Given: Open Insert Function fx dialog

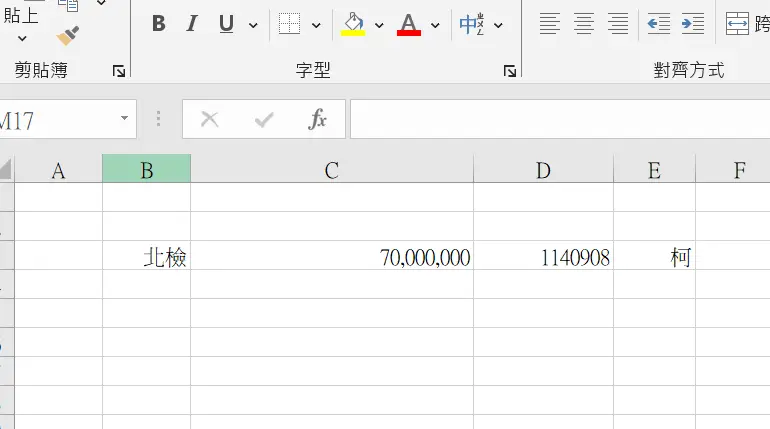Looking at the screenshot, I should (x=317, y=119).
